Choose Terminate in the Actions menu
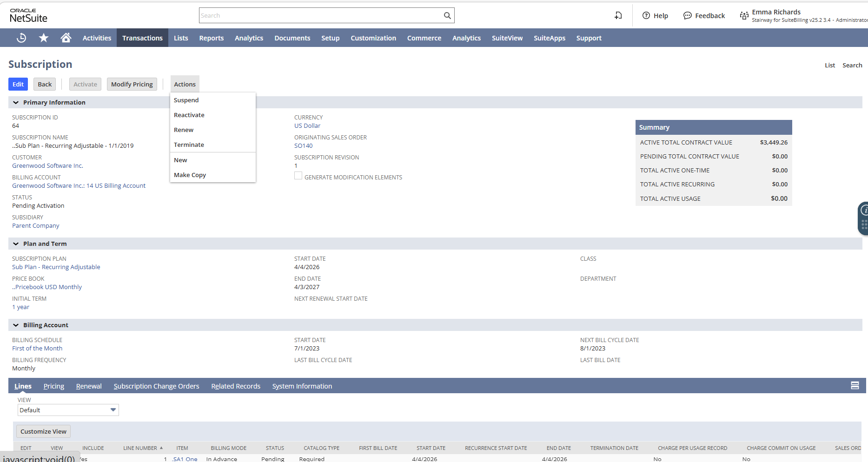 point(189,145)
